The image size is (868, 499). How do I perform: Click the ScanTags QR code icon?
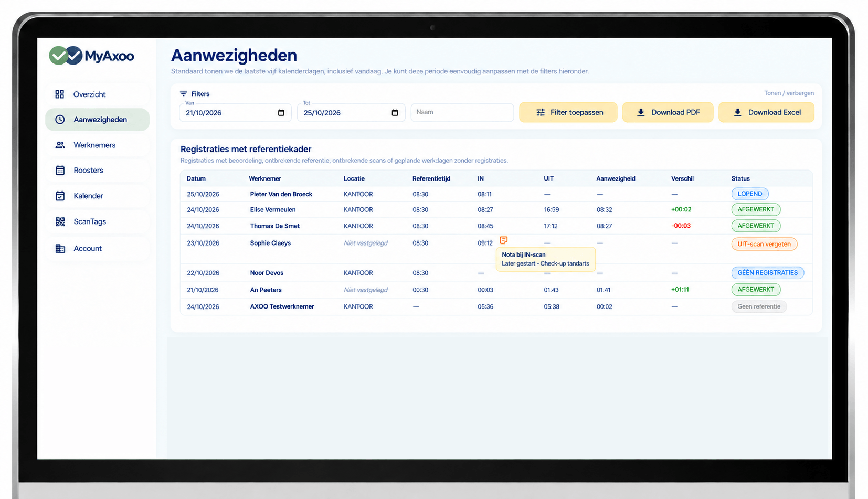click(60, 221)
